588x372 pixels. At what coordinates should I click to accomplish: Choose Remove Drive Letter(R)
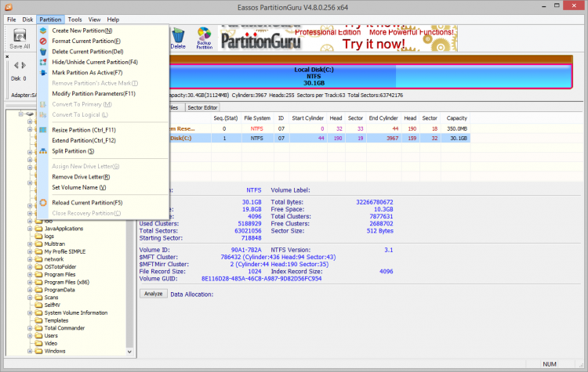(x=81, y=177)
